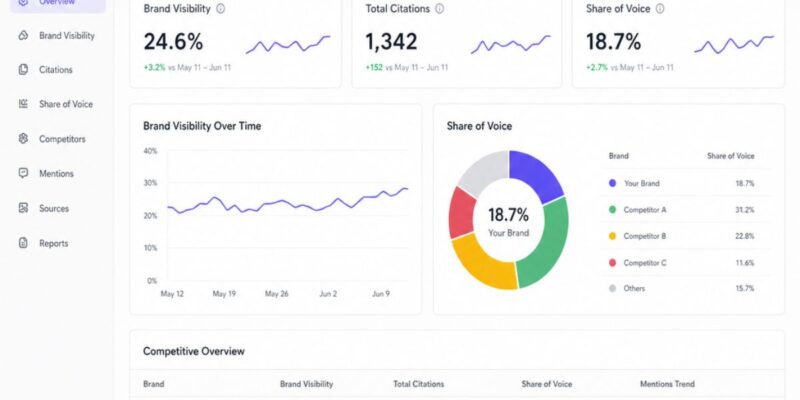Click the 1,342 Total Citations value

click(x=391, y=41)
